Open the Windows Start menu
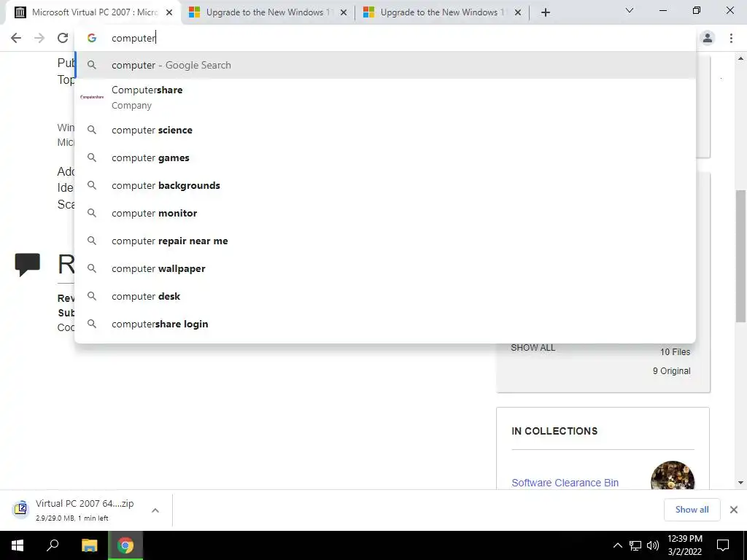Viewport: 747px width, 560px height. 18,545
